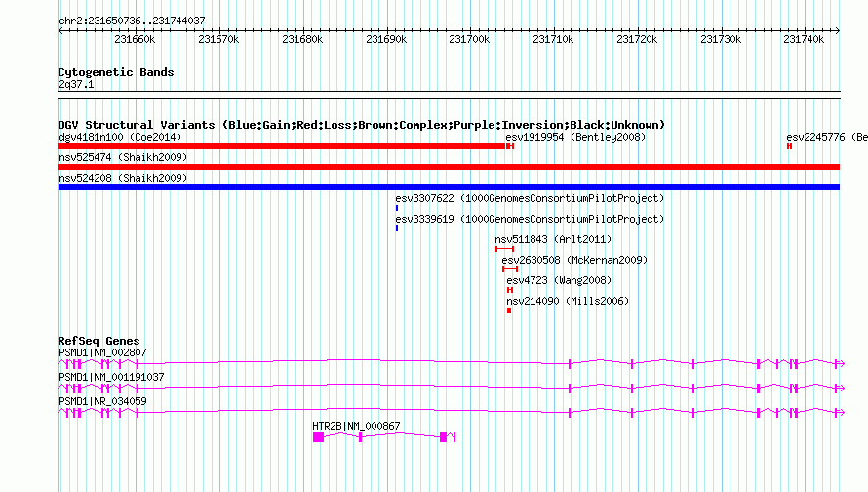Viewport: 868px width, 492px height.
Task: Click the right arrowhead of the ruler
Action: 838,30
